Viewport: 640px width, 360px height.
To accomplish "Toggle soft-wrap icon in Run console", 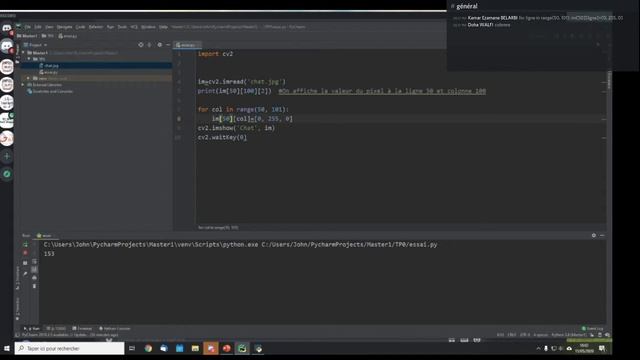I will 34,261.
